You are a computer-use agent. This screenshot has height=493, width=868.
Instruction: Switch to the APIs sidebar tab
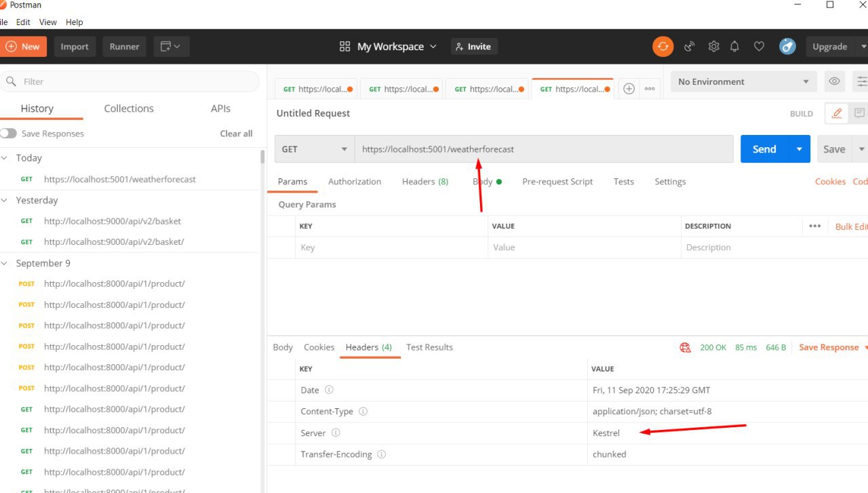[220, 109]
